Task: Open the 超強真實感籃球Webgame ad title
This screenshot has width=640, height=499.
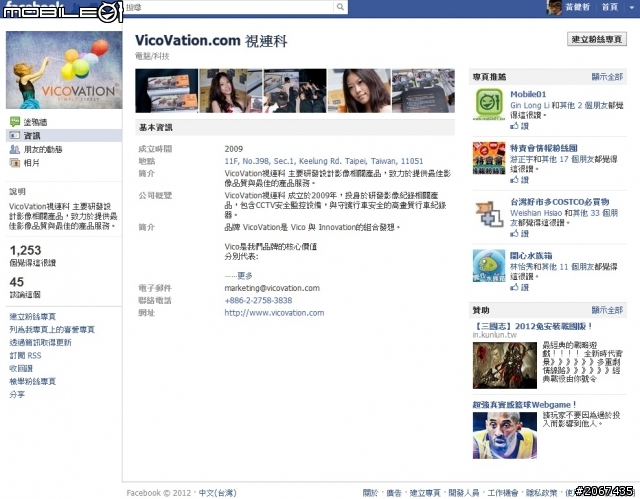Action: tap(524, 404)
